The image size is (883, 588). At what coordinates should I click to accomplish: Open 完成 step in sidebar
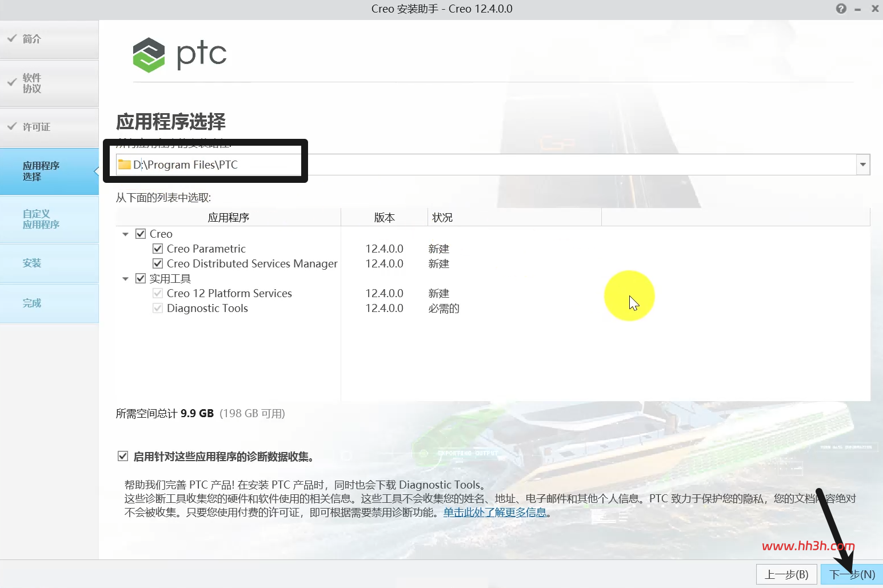pos(49,303)
